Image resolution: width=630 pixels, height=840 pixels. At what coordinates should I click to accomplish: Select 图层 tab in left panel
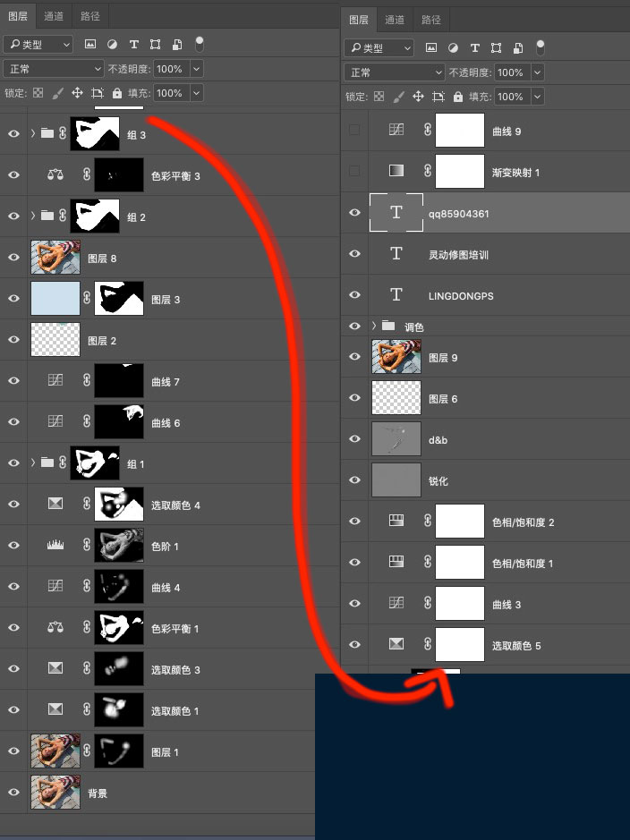[18, 16]
